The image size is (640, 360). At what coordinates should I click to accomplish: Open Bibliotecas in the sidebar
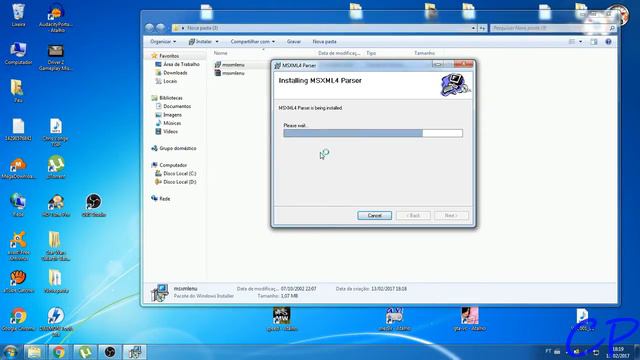pos(171,98)
